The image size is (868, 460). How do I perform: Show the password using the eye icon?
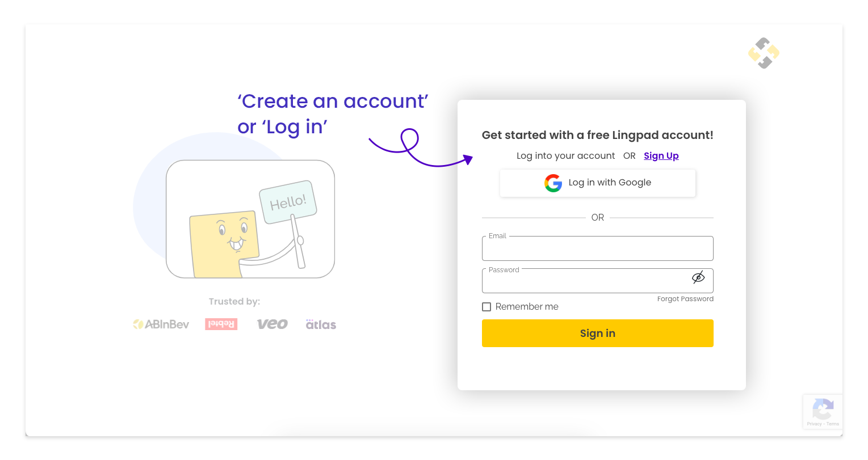(698, 277)
